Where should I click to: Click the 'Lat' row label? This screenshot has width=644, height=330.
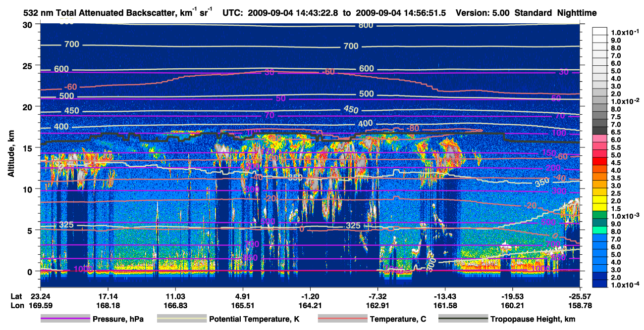coord(16,296)
